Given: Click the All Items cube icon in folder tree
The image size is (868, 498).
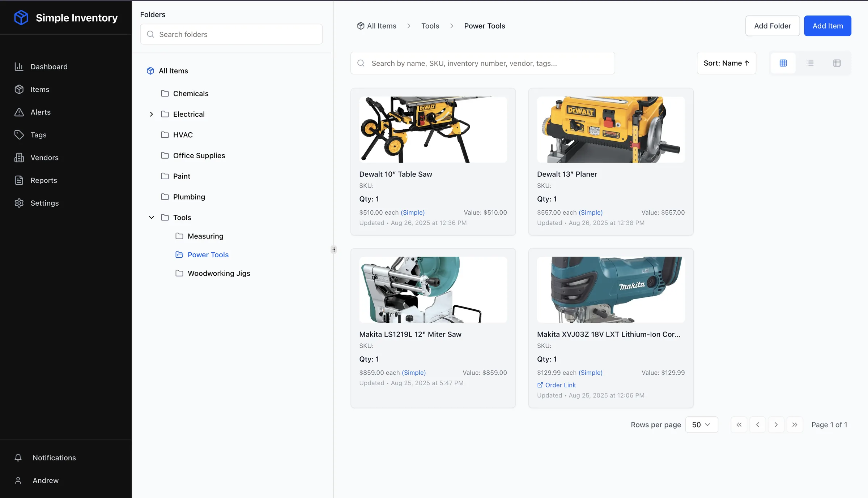Looking at the screenshot, I should (x=150, y=71).
